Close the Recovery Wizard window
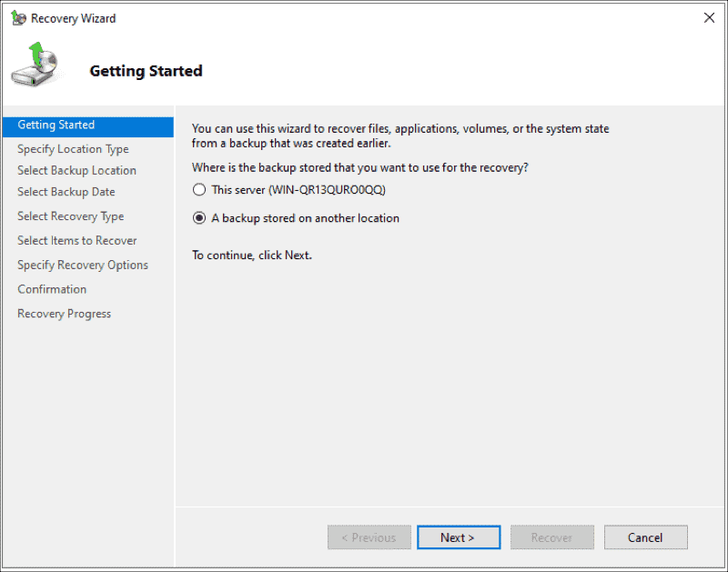The height and width of the screenshot is (572, 728). [x=709, y=17]
